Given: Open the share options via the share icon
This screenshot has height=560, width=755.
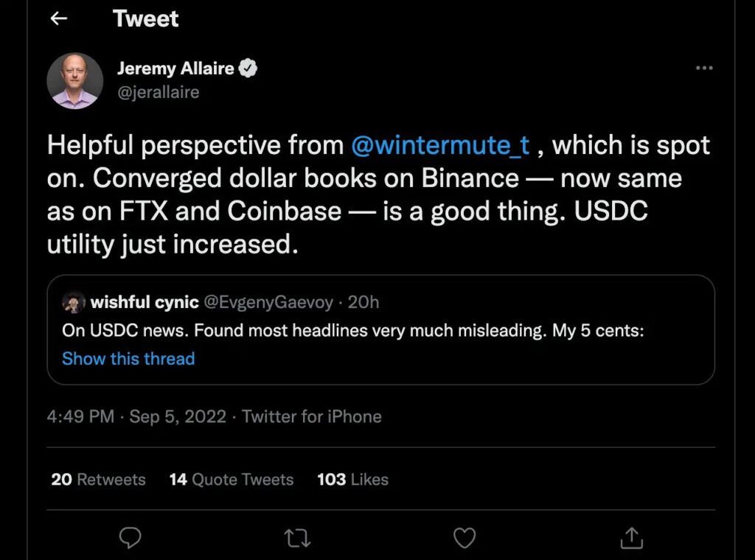Looking at the screenshot, I should click(x=631, y=538).
